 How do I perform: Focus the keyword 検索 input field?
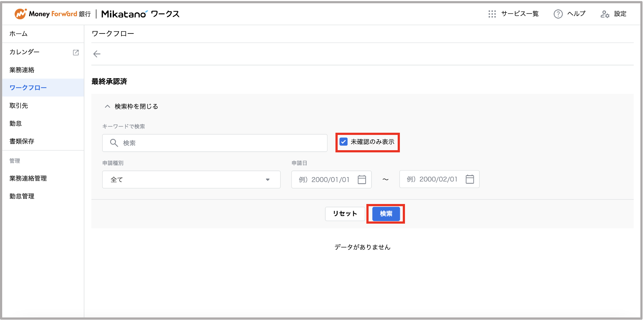pyautogui.click(x=215, y=143)
